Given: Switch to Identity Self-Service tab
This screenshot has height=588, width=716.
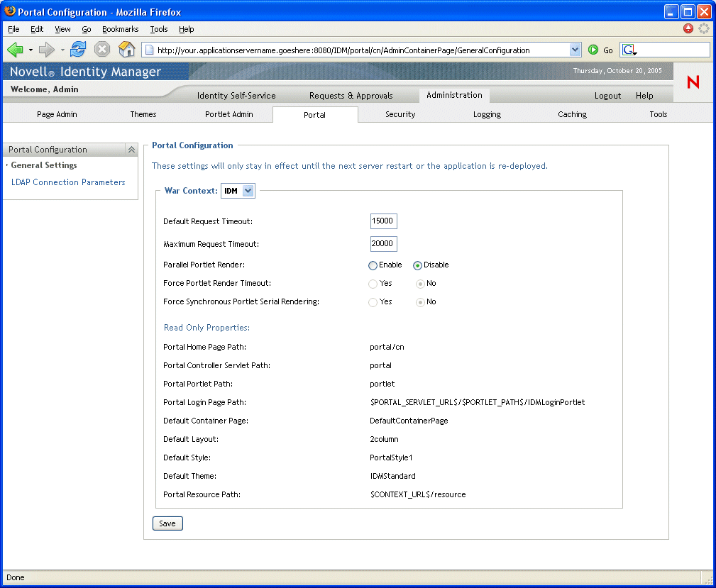Looking at the screenshot, I should [x=236, y=96].
